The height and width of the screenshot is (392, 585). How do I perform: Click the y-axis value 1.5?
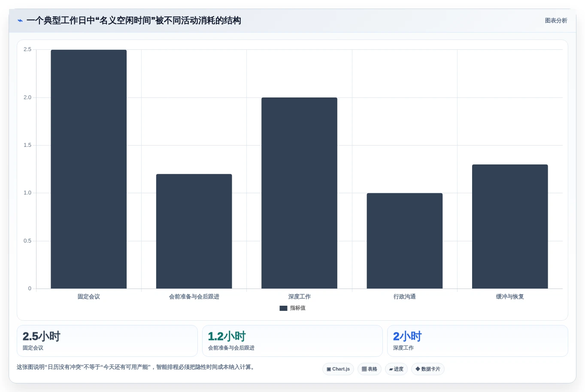27,145
